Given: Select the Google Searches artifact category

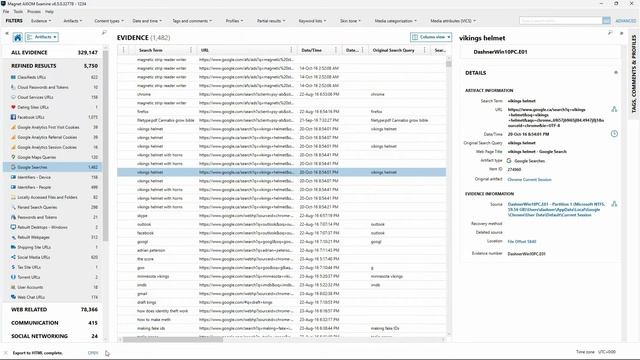Looking at the screenshot, I should click(x=53, y=167).
